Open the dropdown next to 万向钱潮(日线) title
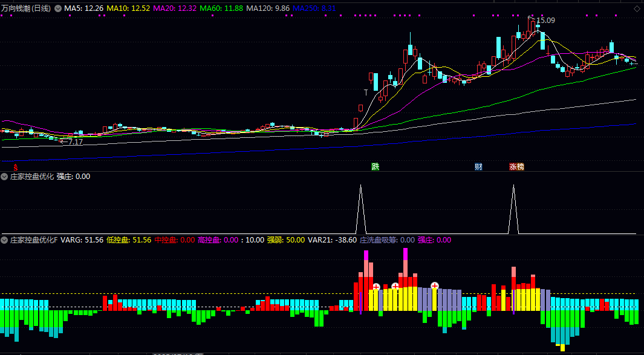644x355 pixels. click(x=58, y=9)
